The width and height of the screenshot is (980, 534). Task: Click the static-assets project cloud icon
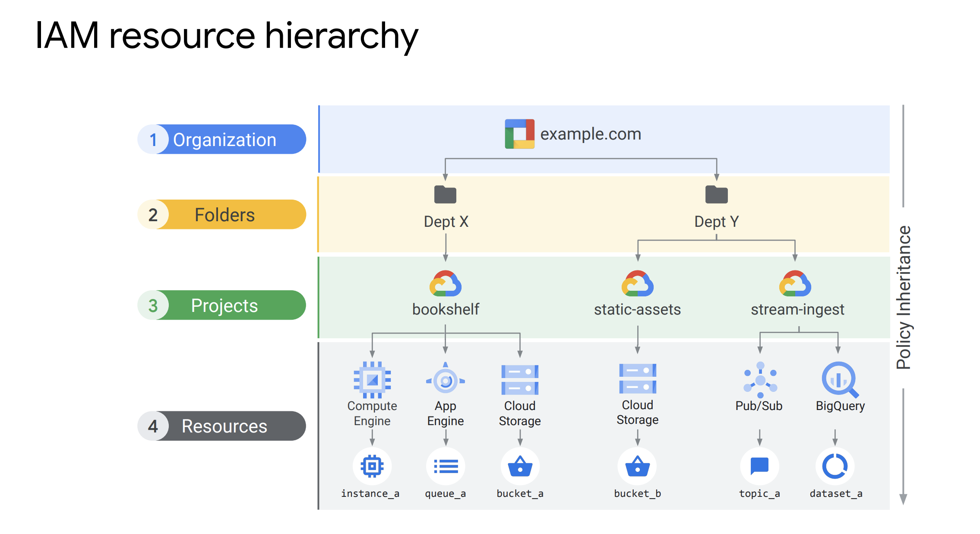point(637,284)
